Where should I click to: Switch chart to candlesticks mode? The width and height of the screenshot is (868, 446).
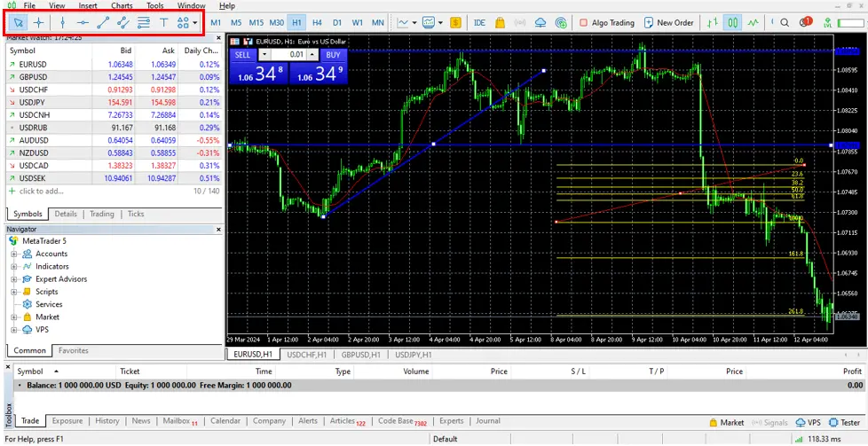732,23
